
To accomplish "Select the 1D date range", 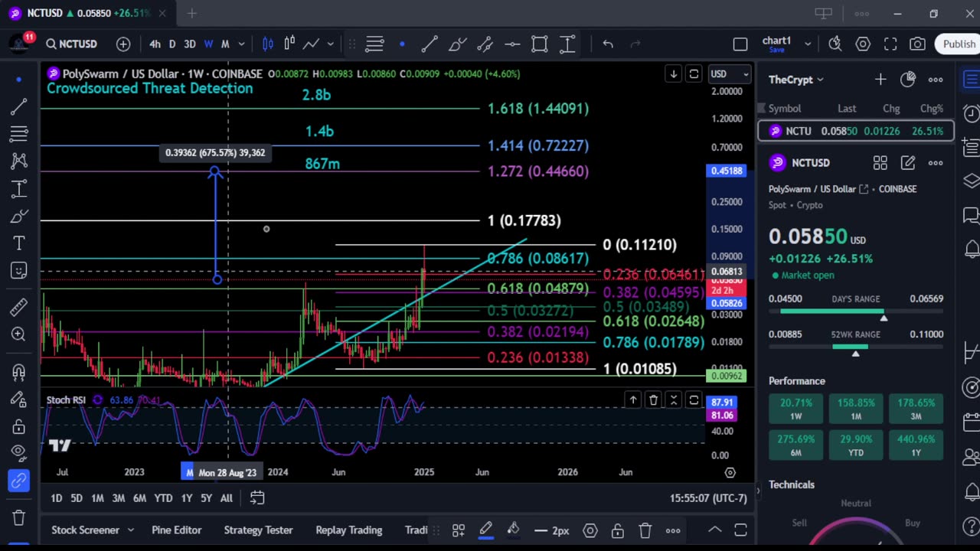I will tap(57, 498).
